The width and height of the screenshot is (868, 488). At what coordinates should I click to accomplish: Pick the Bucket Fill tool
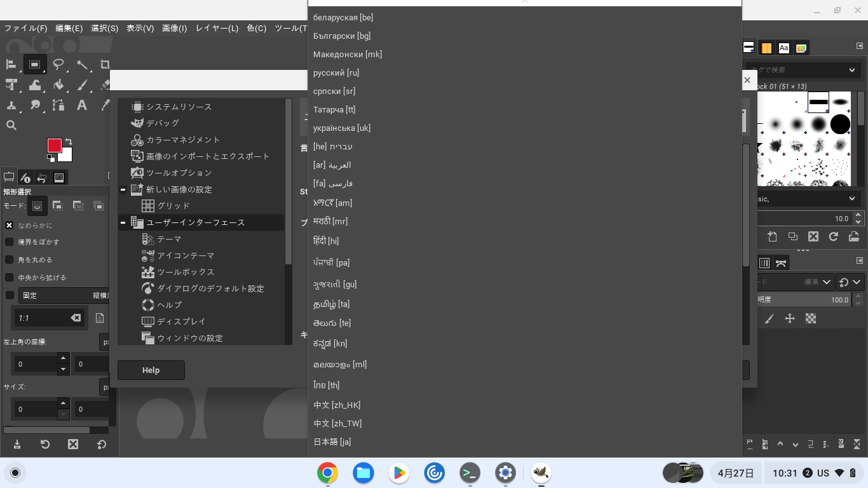point(58,85)
